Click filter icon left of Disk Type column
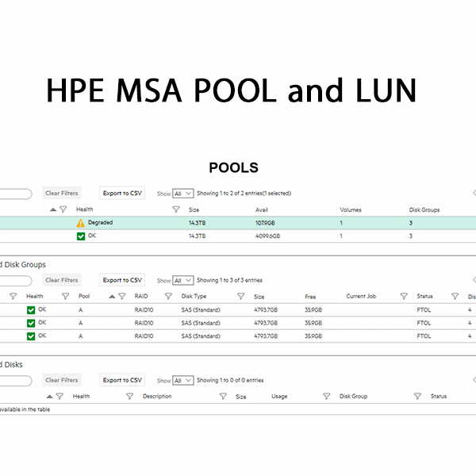This screenshot has height=476, width=476. [168, 297]
